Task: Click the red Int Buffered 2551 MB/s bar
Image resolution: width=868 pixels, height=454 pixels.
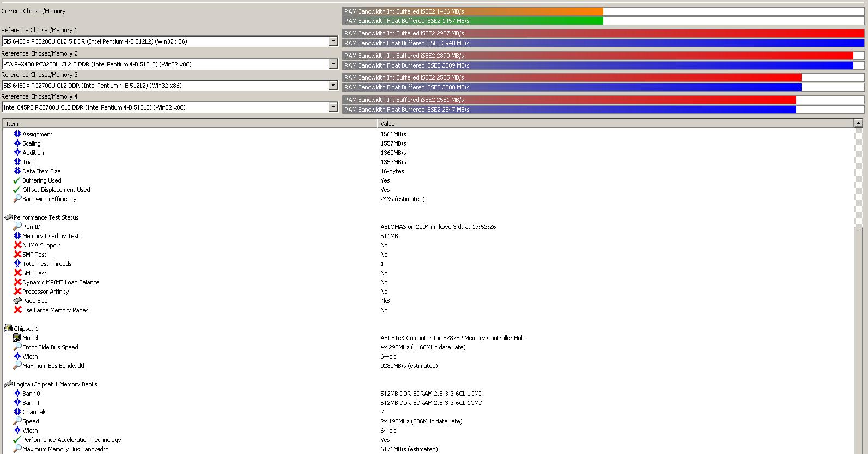Action: (x=569, y=100)
